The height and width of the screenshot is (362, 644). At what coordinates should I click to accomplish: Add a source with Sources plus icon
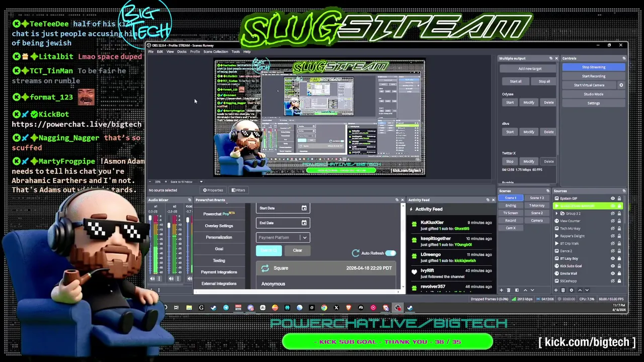pos(556,290)
